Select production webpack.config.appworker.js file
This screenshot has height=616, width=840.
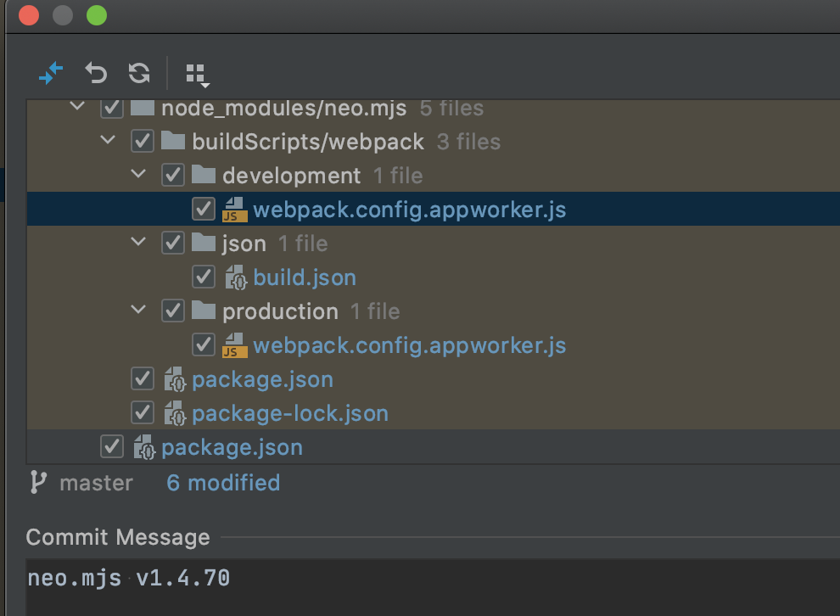(x=409, y=345)
